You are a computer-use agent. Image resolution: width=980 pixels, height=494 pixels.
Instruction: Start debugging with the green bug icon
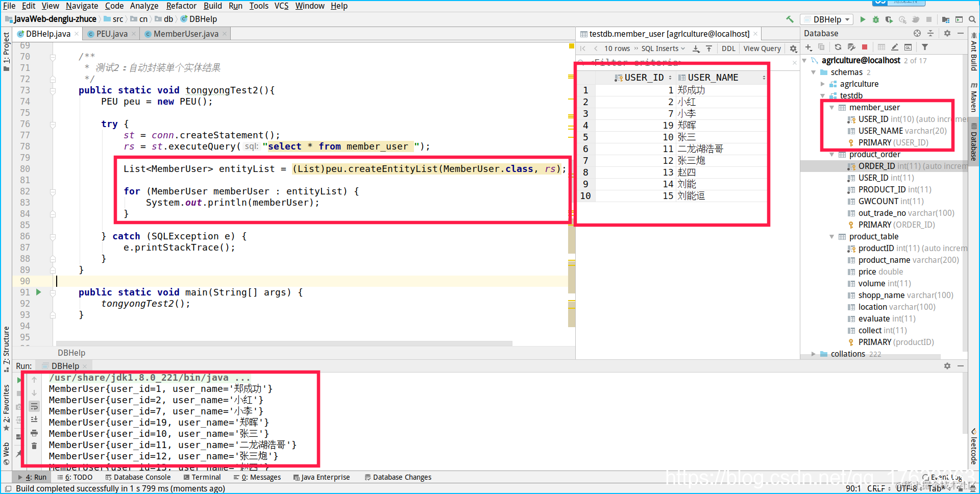tap(876, 19)
